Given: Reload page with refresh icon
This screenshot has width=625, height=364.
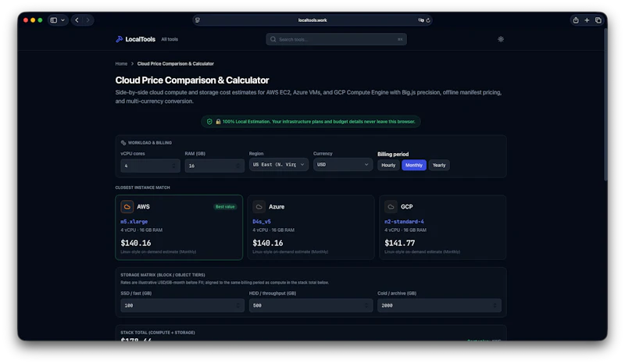Looking at the screenshot, I should 428,20.
